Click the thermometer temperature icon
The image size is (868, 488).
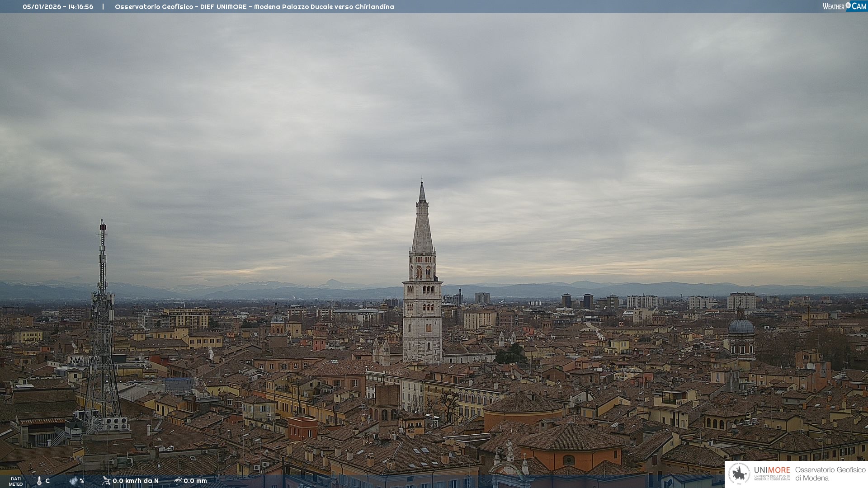click(x=39, y=481)
